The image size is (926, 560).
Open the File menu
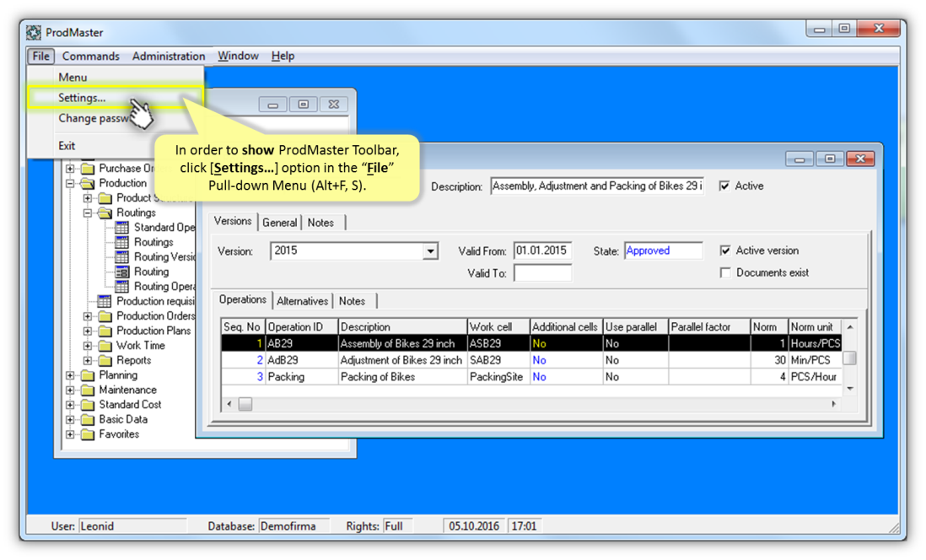(x=40, y=57)
